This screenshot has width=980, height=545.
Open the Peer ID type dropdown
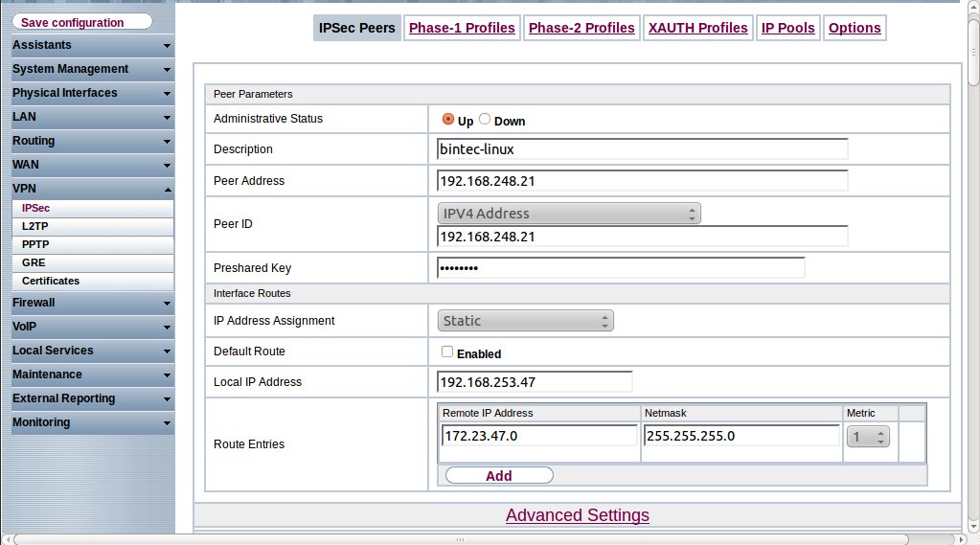pos(569,214)
